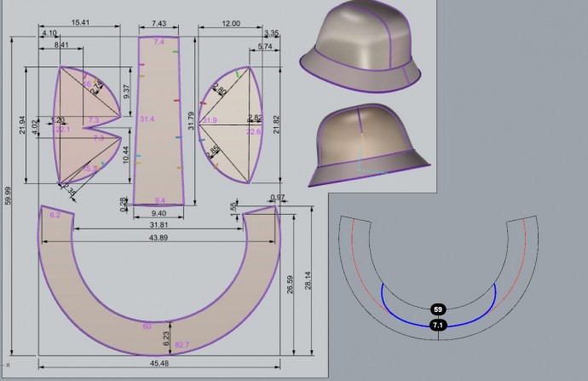This screenshot has height=381, width=588.
Task: Select the lower 3D hat model
Action: pos(368,145)
